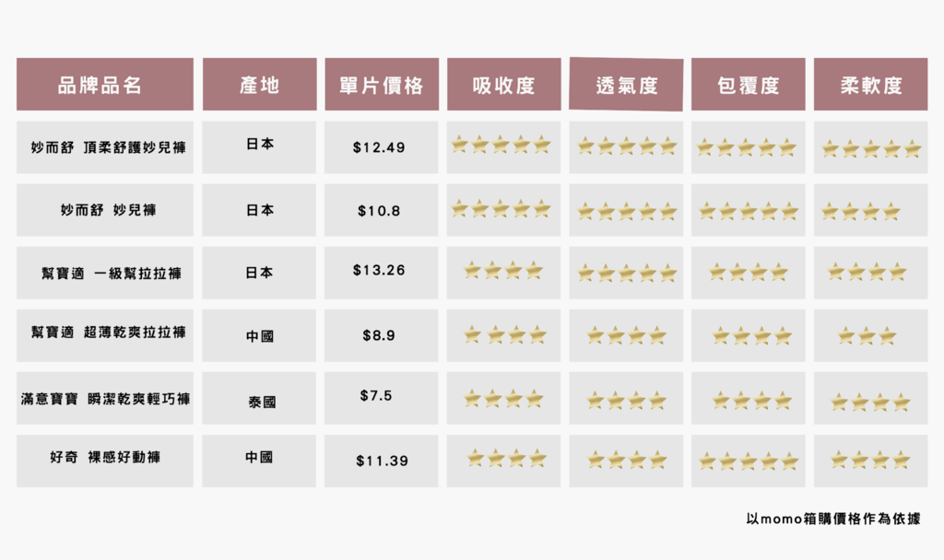Click 滿意寶寶 breathability star rating
Viewport: 944px width, 560px height.
tap(626, 400)
